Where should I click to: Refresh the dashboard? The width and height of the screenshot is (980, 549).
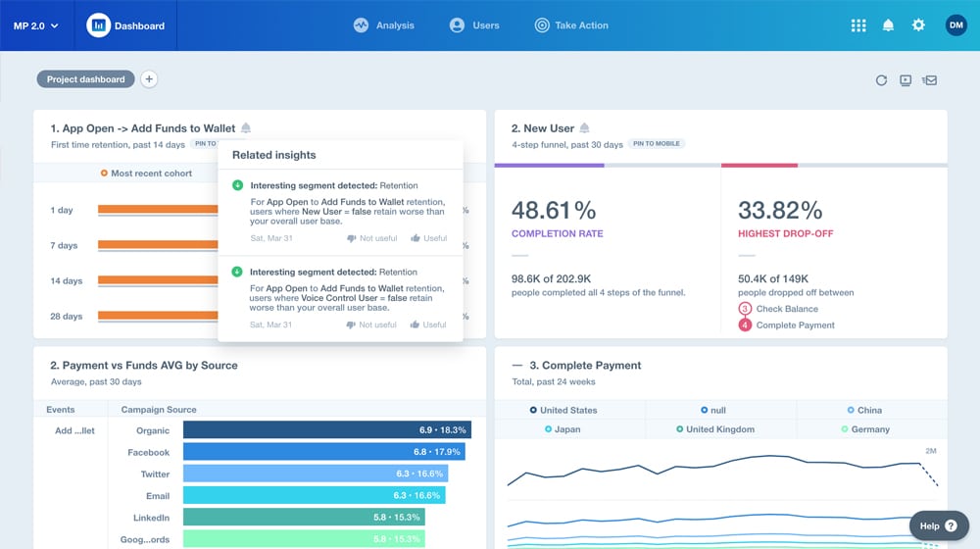click(x=881, y=80)
